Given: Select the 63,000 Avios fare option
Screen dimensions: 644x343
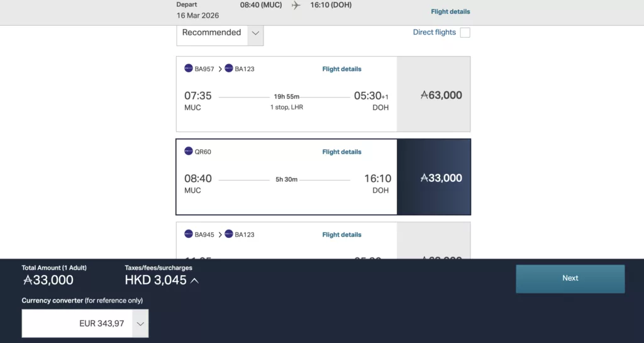Looking at the screenshot, I should point(433,94).
